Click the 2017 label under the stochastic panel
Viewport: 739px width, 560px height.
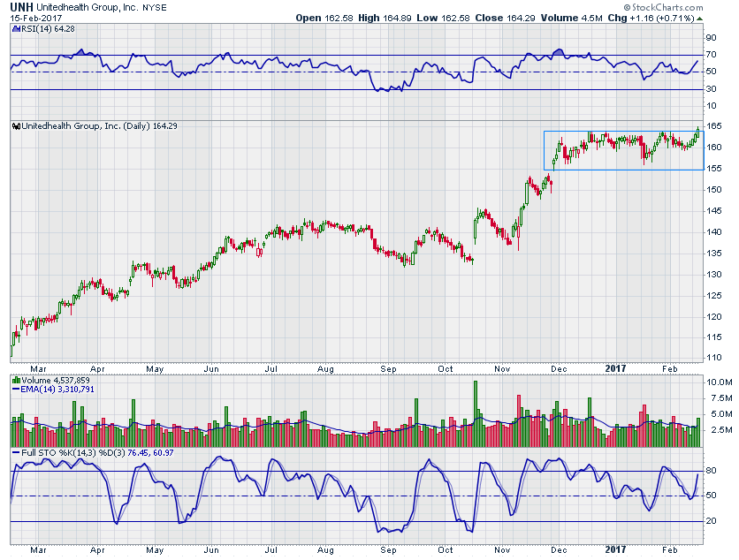(x=615, y=549)
